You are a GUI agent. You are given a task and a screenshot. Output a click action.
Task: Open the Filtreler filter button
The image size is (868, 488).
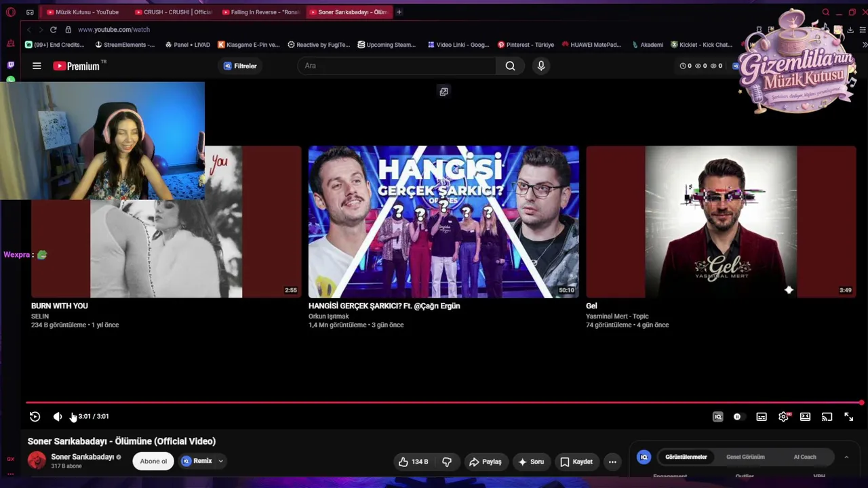240,66
